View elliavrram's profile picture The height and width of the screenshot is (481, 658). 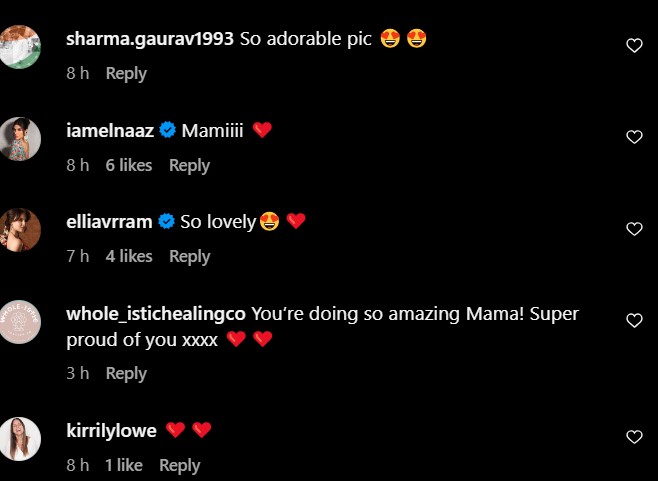tap(21, 230)
